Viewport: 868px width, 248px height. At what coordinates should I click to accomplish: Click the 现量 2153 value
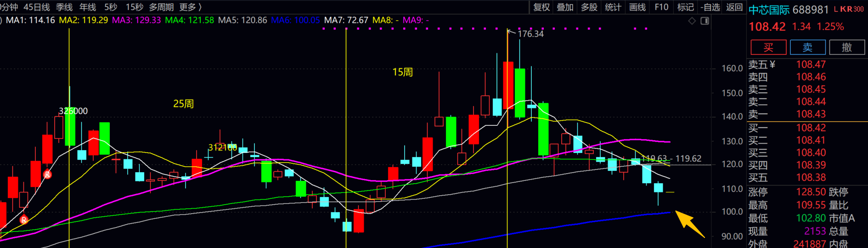click(815, 231)
